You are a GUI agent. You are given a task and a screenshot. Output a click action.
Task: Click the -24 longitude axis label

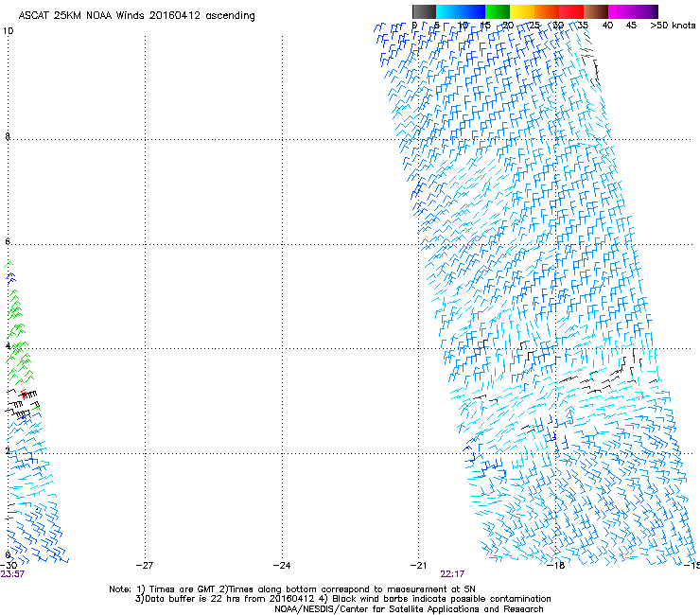(x=282, y=566)
